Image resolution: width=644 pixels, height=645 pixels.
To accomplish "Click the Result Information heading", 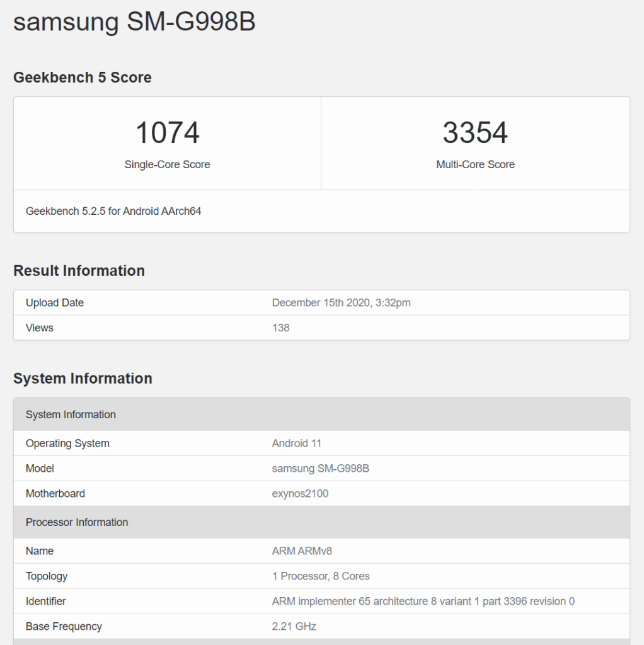I will (79, 271).
